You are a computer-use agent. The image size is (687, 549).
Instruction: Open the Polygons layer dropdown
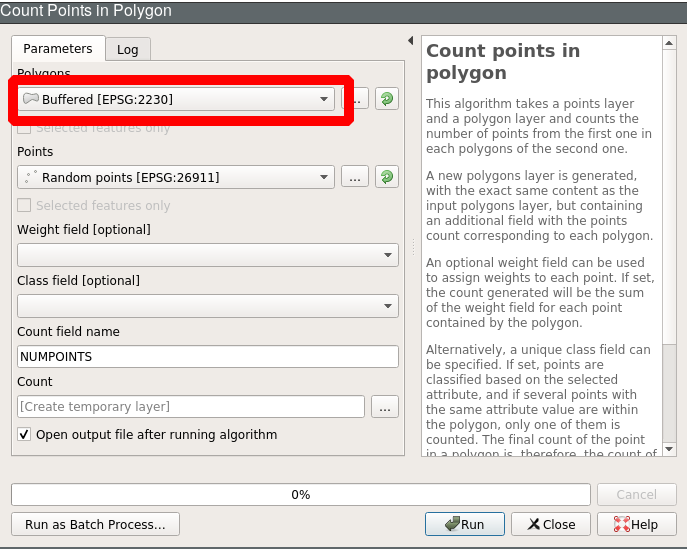click(x=176, y=99)
